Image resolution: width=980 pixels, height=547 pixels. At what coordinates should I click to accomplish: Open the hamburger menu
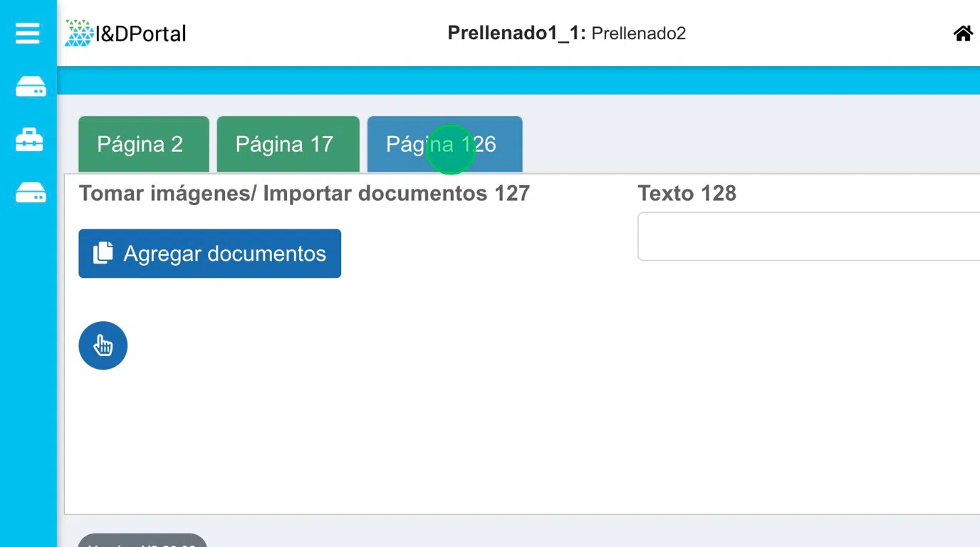(28, 33)
